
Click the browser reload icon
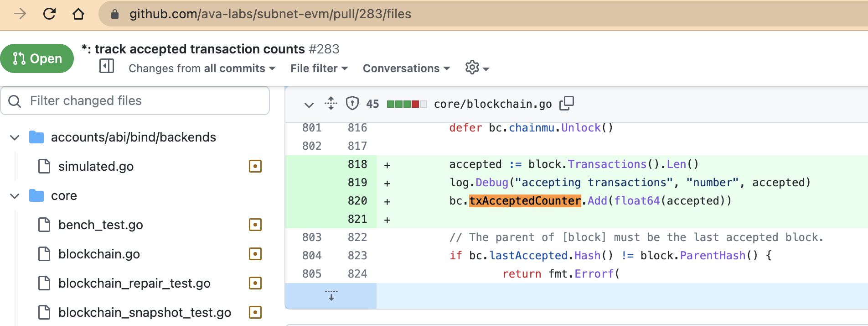pos(49,14)
